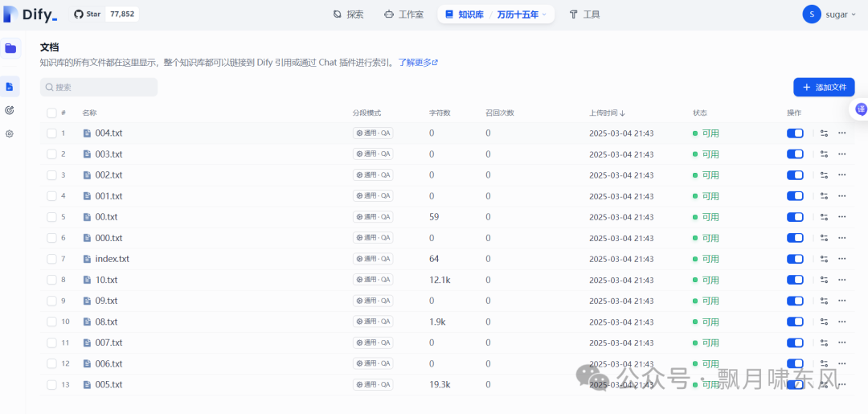Check the box for 002.txt
The width and height of the screenshot is (868, 414).
click(51, 175)
